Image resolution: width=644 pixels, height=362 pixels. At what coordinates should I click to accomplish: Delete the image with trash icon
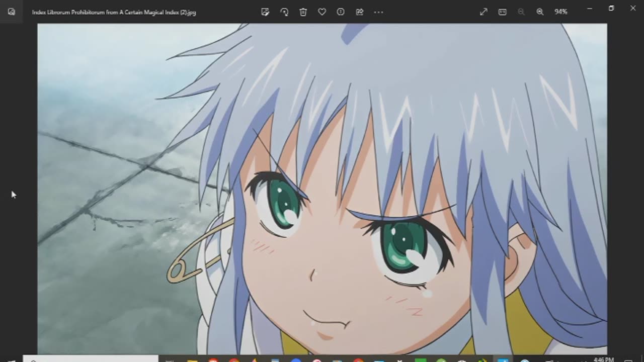303,12
